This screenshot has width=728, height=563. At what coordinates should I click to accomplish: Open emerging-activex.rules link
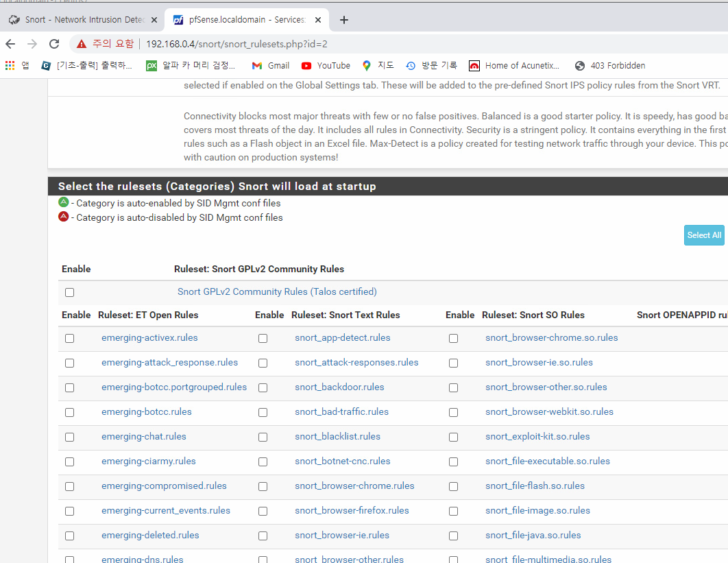pyautogui.click(x=149, y=337)
